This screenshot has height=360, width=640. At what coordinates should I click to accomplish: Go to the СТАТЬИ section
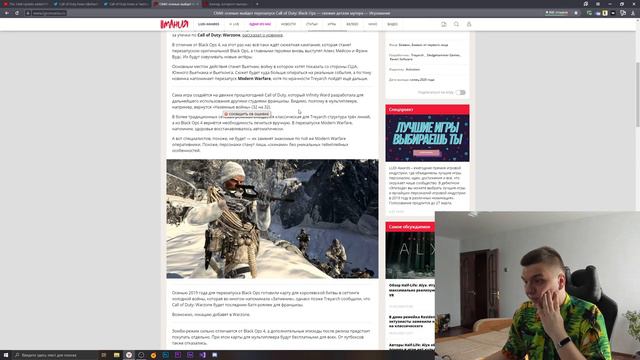(312, 24)
